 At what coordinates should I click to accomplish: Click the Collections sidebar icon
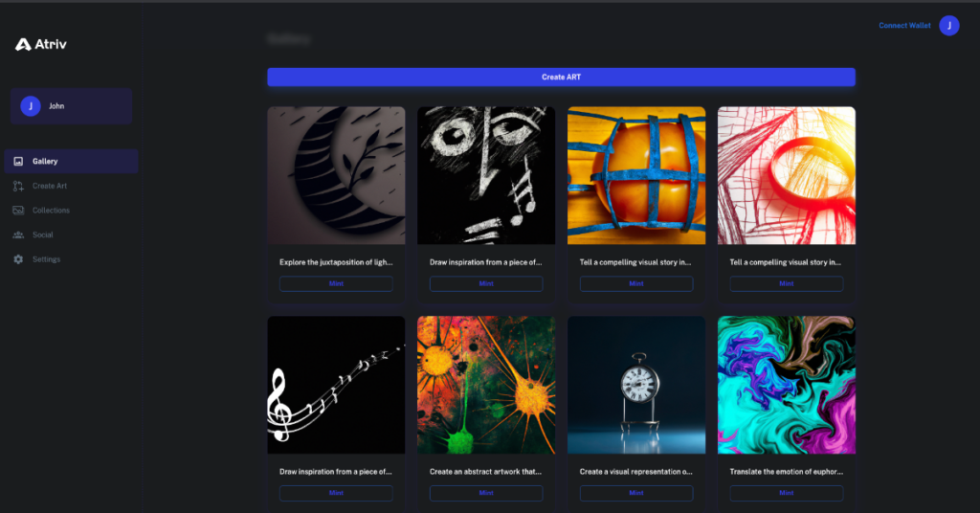(18, 211)
